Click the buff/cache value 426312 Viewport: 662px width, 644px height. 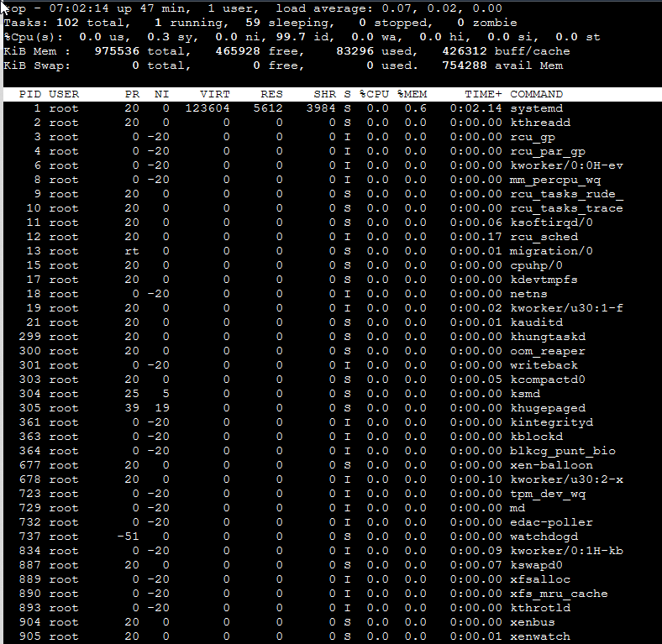coord(465,51)
